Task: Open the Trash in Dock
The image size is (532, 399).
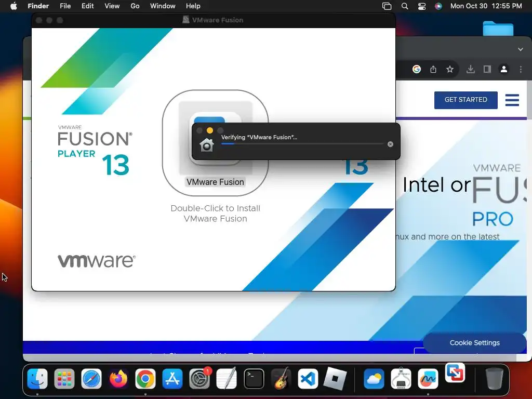Action: point(494,378)
